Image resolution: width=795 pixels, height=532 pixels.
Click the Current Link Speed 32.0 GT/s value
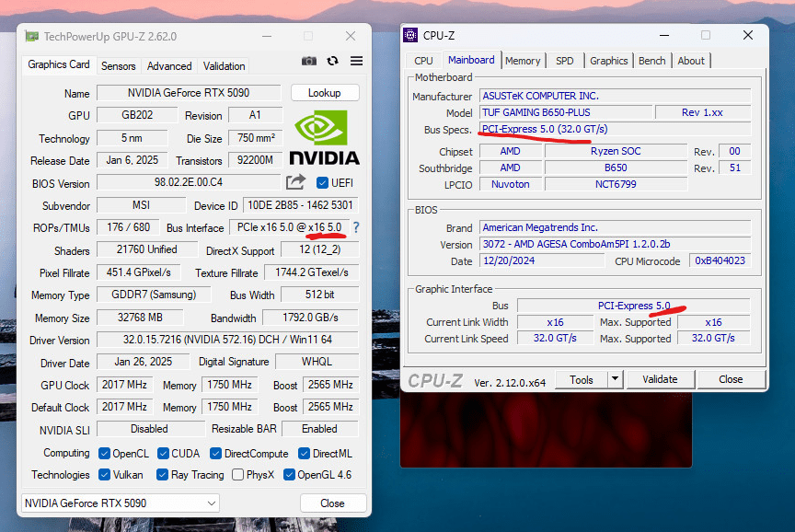point(555,339)
